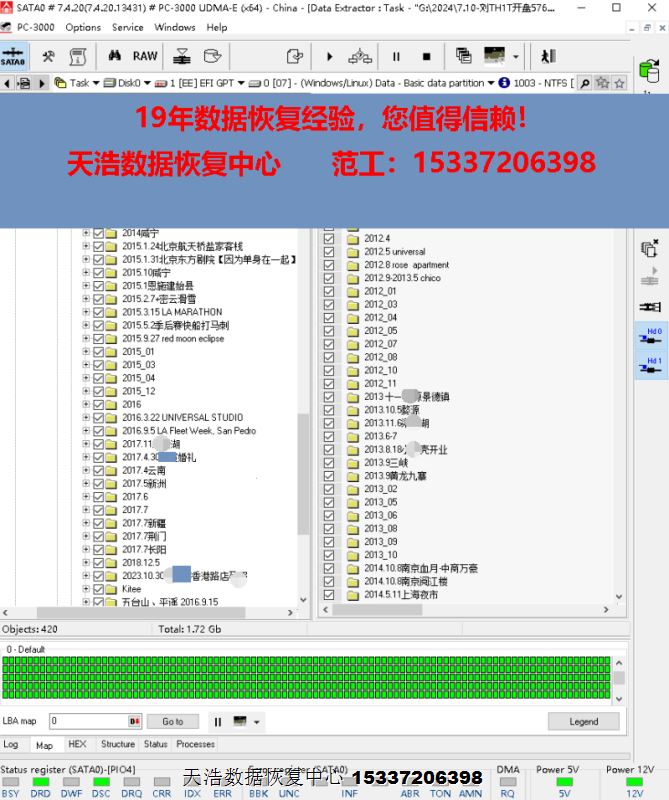
Task: Uncheck the 2012_05 folder checkbox
Action: point(329,331)
